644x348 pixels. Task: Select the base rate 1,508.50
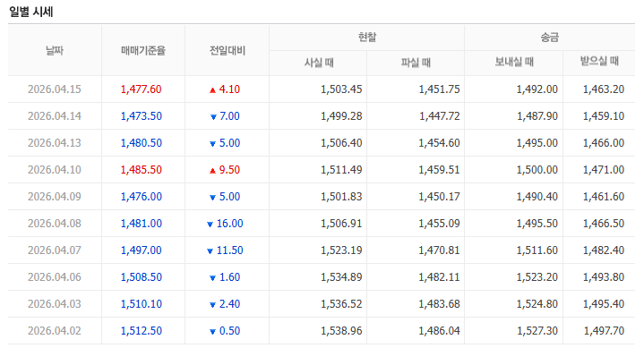click(141, 277)
